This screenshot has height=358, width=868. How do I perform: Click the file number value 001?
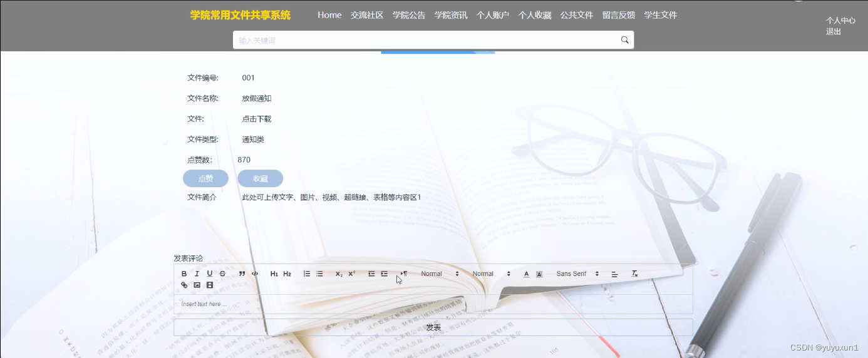(x=249, y=78)
